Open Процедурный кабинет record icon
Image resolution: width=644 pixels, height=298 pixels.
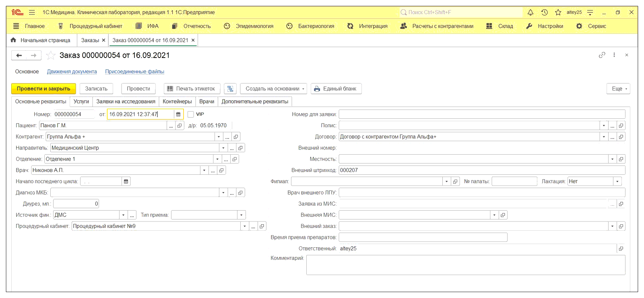point(262,226)
